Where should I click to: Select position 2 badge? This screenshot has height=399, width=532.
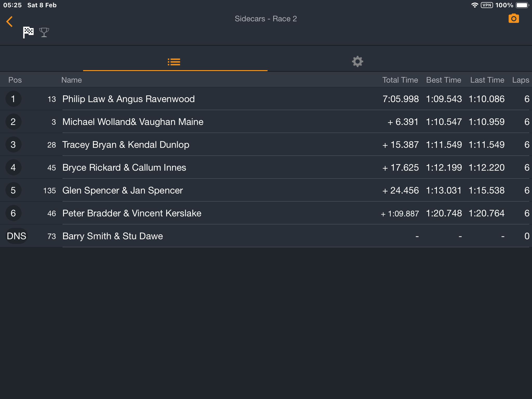click(x=13, y=122)
